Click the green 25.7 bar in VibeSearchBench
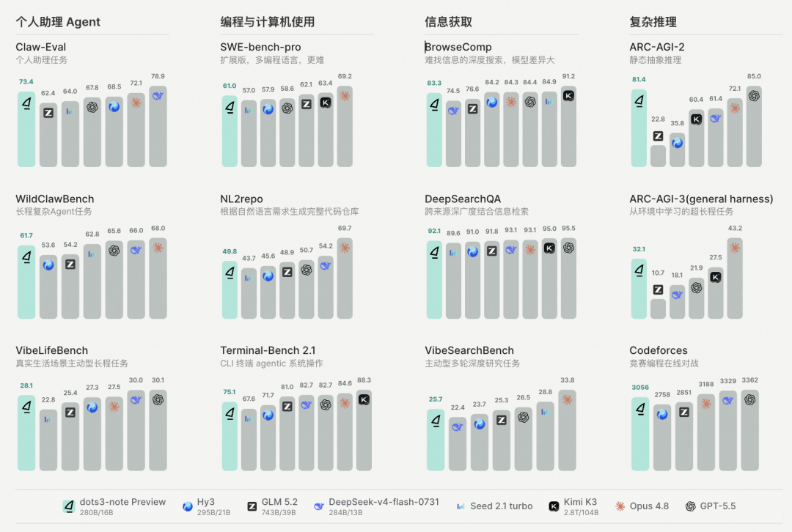 click(x=436, y=440)
